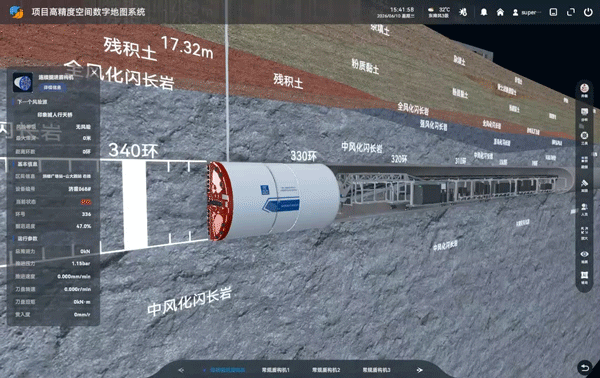The height and width of the screenshot is (378, 600).
Task: Click the large '中风化闪长岩' label at the bottom
Action: [189, 302]
